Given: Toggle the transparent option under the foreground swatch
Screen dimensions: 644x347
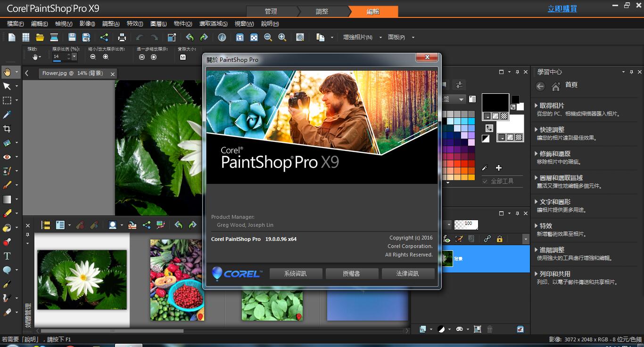Looking at the screenshot, I should pos(504,116).
